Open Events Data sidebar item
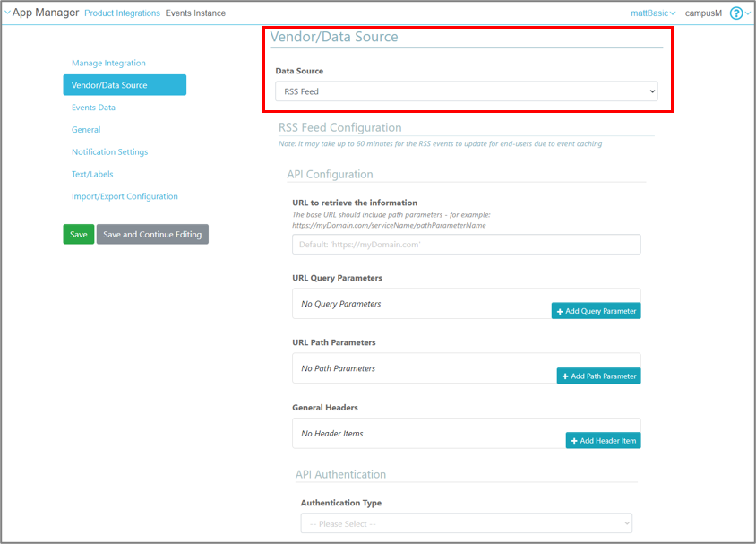The width and height of the screenshot is (756, 544). pos(93,108)
